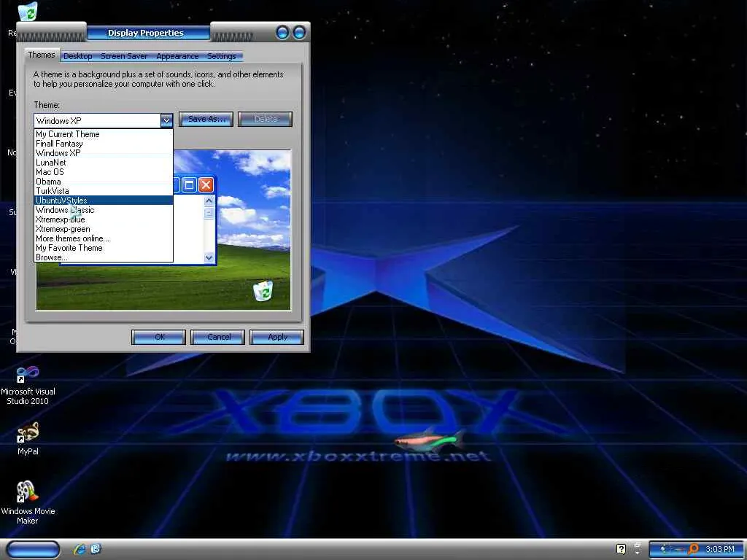Launch Internet Explorer from the quick launch bar
The image size is (747, 560).
coord(79,549)
